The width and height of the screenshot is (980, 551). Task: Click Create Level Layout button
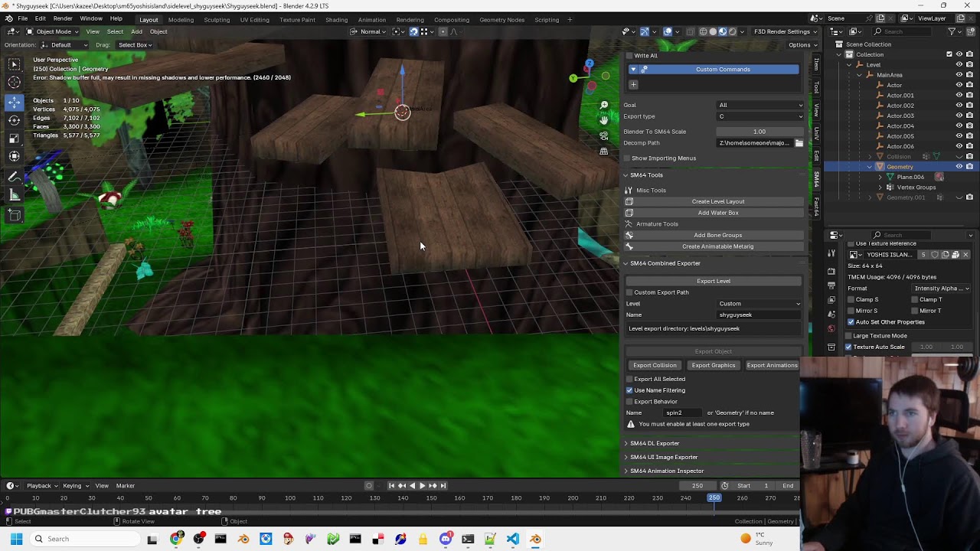[x=718, y=202]
